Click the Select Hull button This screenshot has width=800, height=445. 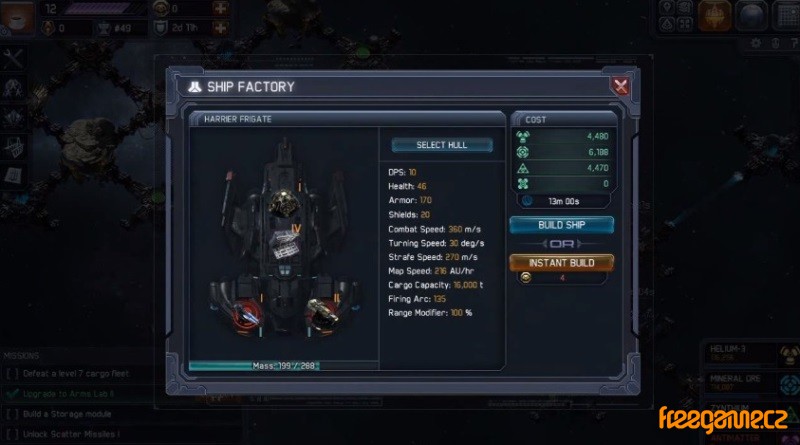coord(442,145)
